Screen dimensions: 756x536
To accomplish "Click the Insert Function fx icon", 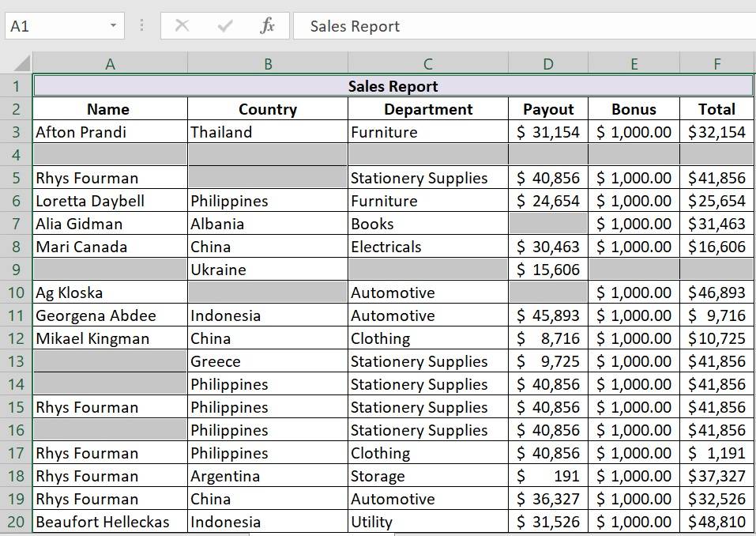I will pos(267,26).
